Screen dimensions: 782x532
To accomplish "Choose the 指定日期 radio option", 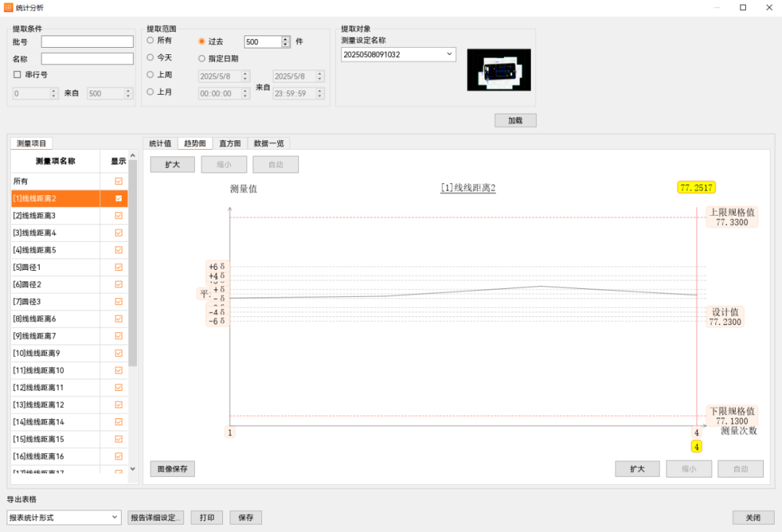I will (202, 59).
